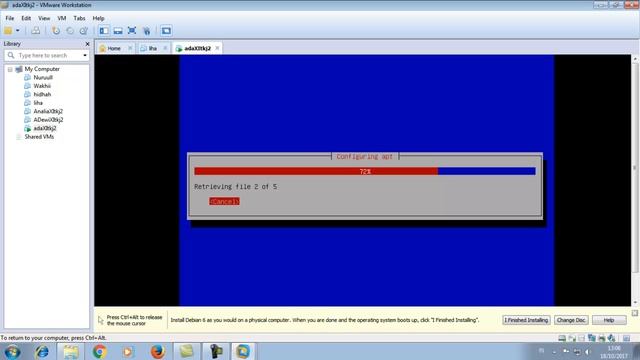The image size is (640, 360).
Task: Click the revert to snapshot icon
Action: (x=70, y=31)
